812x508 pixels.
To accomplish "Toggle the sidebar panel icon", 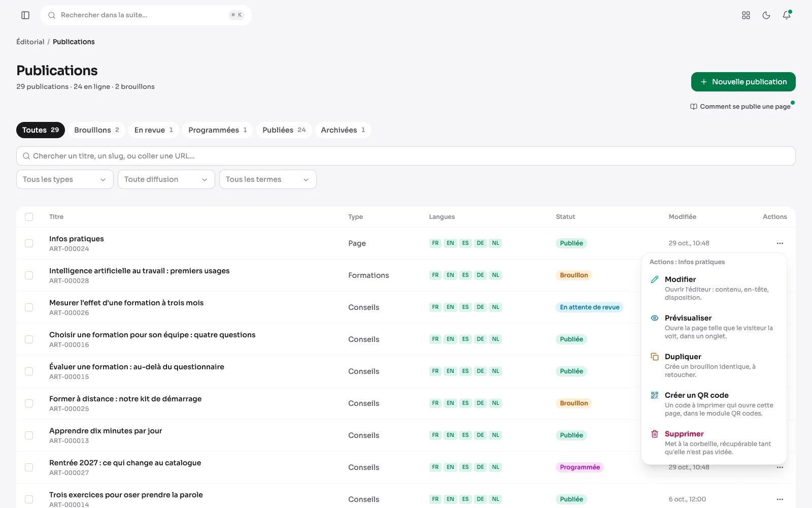I will tap(25, 15).
